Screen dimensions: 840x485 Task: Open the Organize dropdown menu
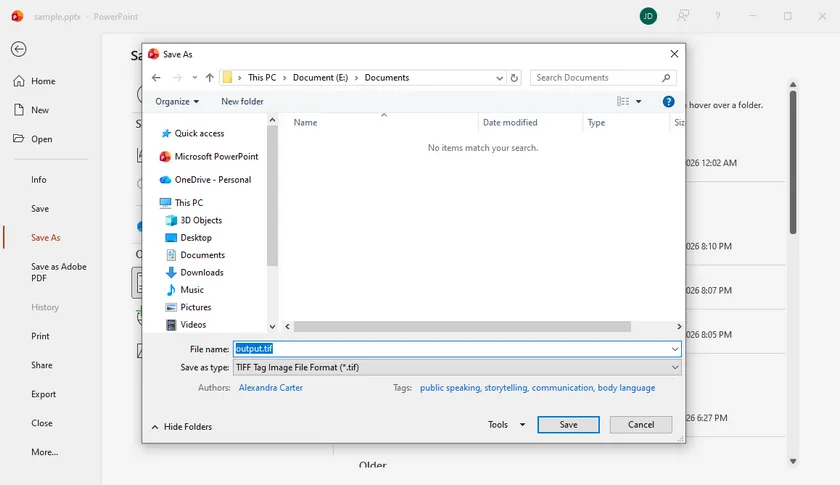177,101
